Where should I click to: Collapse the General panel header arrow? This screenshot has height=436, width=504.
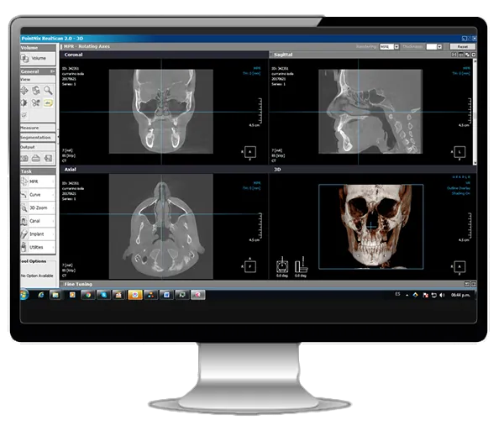tap(52, 71)
